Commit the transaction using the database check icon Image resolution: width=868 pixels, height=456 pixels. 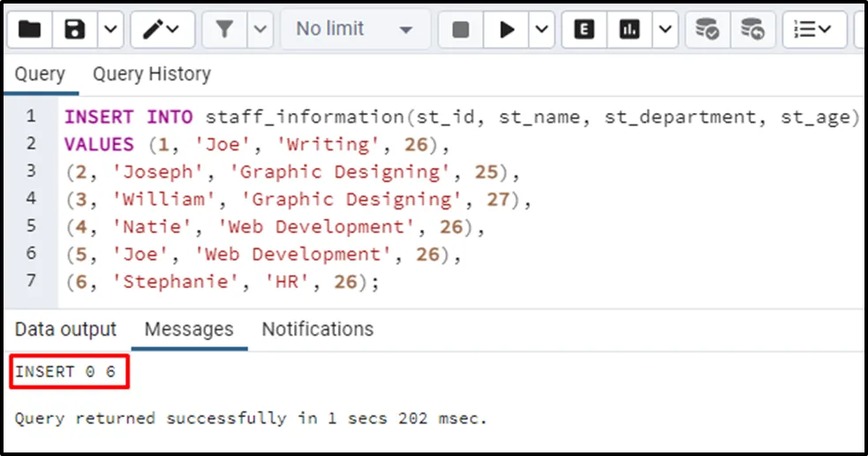(706, 29)
